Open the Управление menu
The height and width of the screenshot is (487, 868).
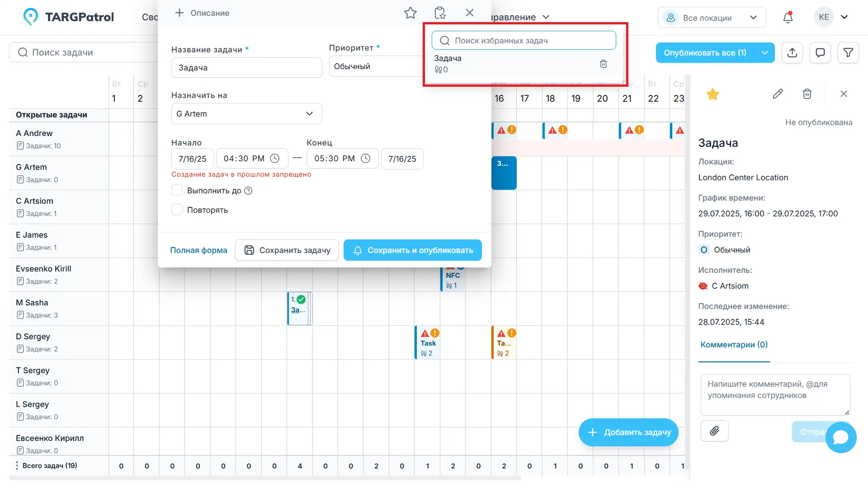520,17
